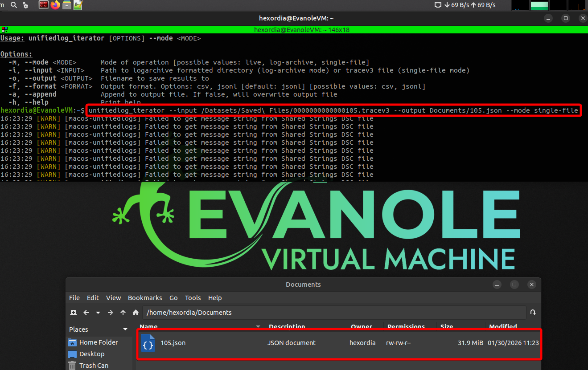Open a new tab in Documents file manager

[x=74, y=313]
